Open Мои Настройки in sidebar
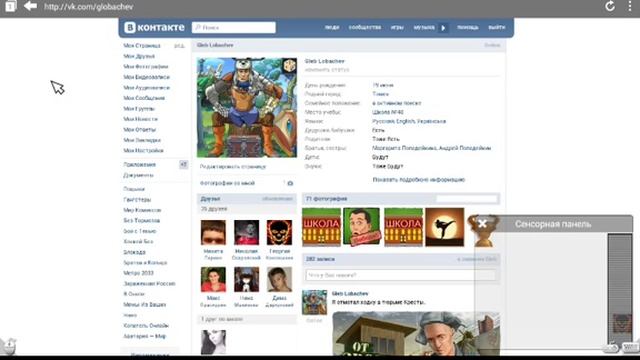The height and width of the screenshot is (360, 640). point(143,151)
